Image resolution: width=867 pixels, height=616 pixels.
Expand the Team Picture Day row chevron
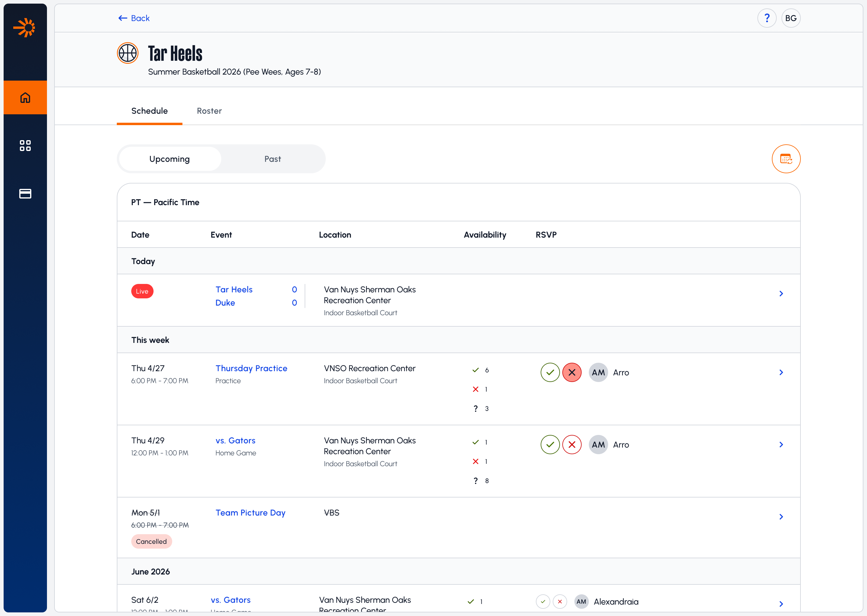pyautogui.click(x=781, y=517)
